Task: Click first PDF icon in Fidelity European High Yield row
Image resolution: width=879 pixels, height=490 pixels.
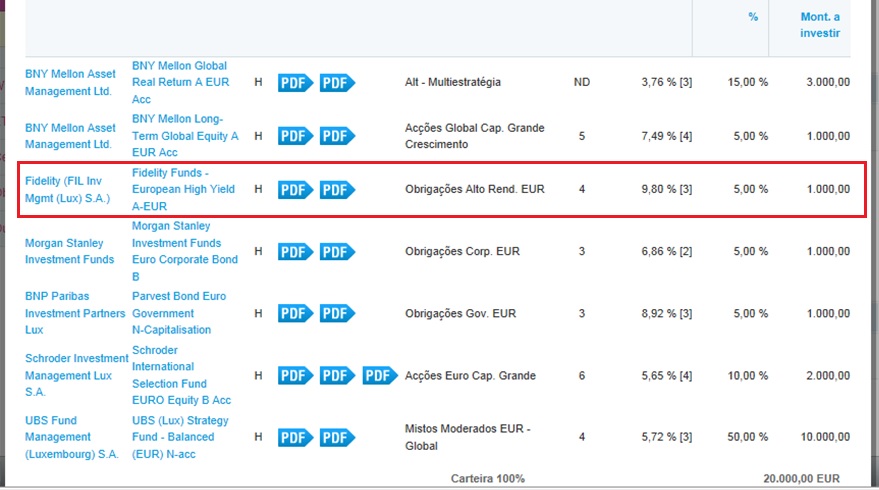Action: [295, 189]
